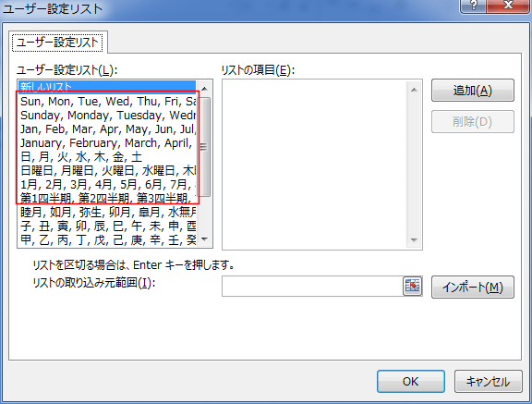
Task: Click the custom lists scroll up arrow
Action: pos(204,89)
